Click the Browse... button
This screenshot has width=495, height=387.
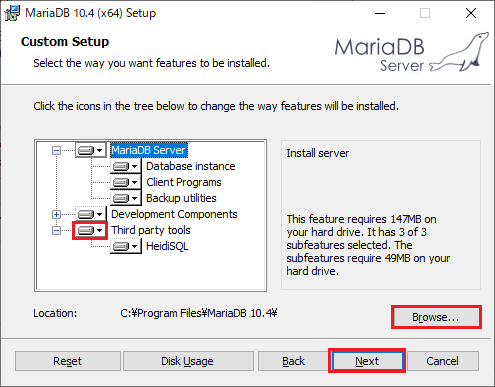[x=436, y=317]
